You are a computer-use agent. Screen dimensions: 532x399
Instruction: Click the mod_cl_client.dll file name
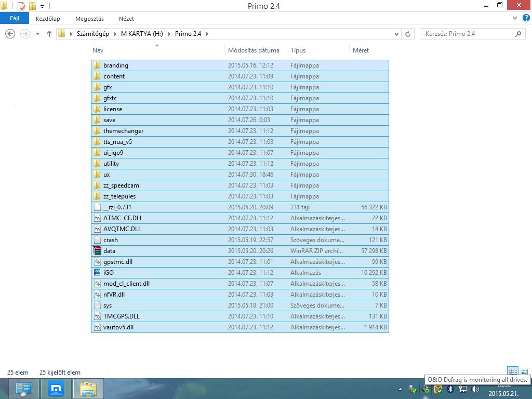coord(126,283)
